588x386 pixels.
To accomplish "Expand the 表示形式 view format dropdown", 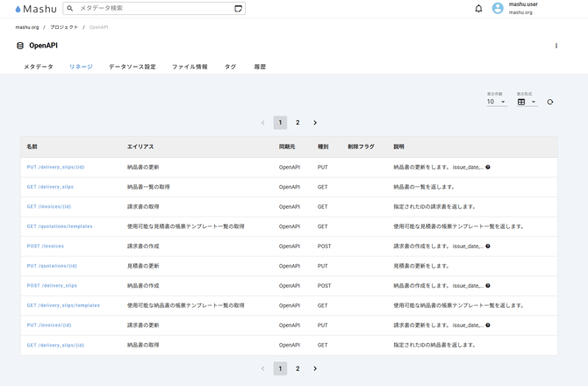I will coord(526,102).
